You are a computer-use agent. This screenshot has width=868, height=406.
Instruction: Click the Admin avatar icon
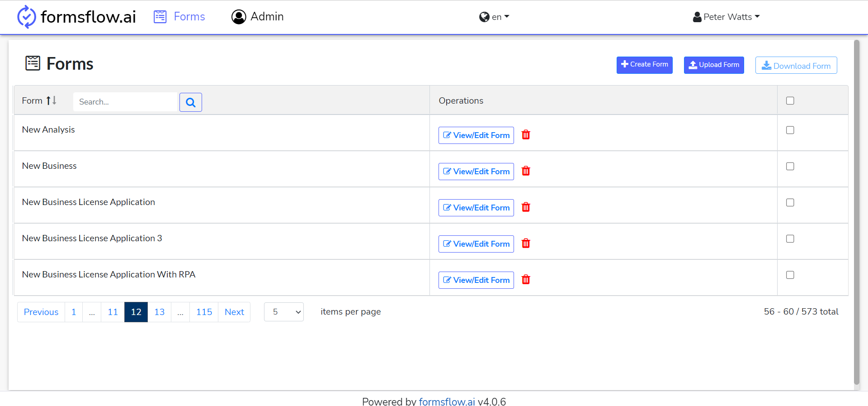(x=239, y=17)
